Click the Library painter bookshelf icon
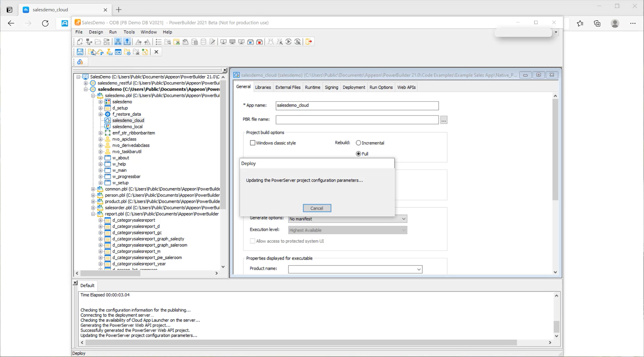 click(185, 42)
